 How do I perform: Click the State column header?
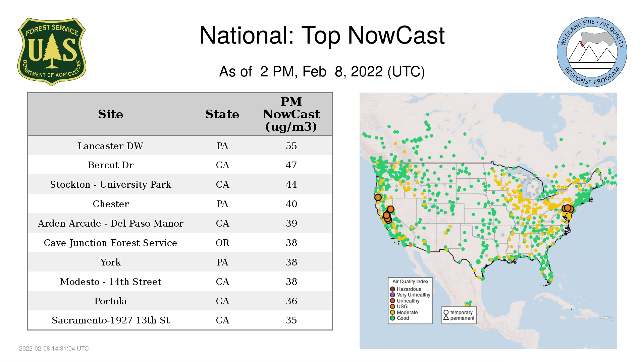pos(222,114)
